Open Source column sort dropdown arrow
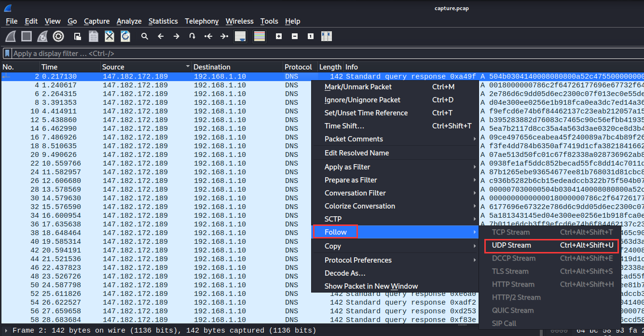Image resolution: width=644 pixels, height=336 pixels. [x=187, y=67]
